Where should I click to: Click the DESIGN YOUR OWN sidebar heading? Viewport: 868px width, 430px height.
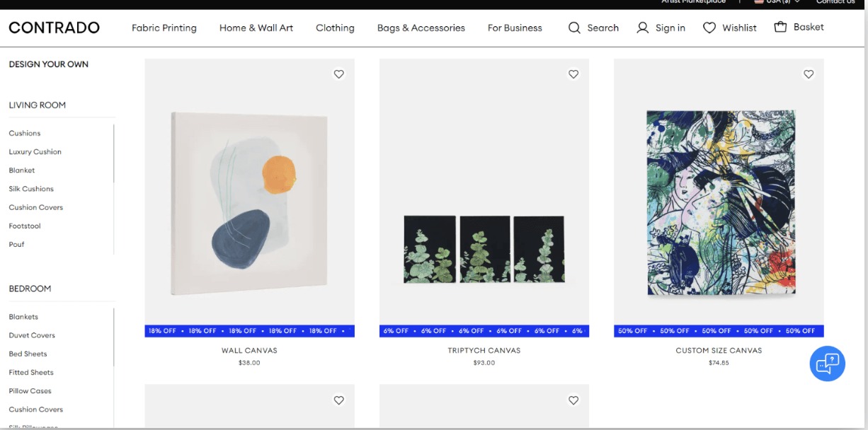click(x=49, y=64)
